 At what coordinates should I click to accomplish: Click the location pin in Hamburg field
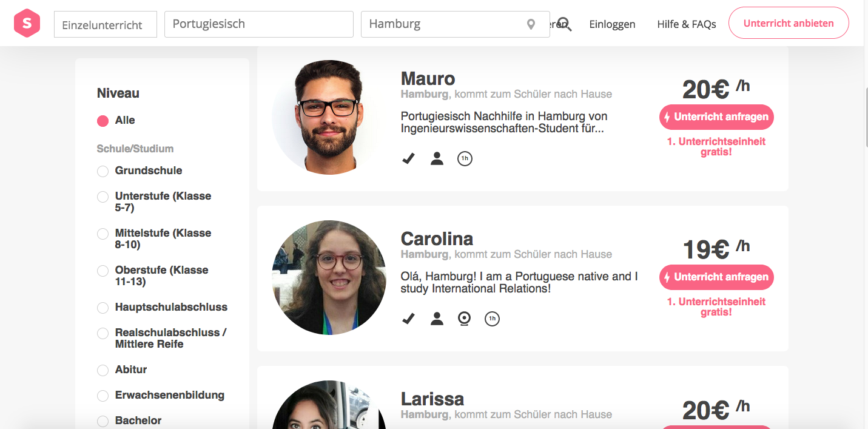click(531, 24)
